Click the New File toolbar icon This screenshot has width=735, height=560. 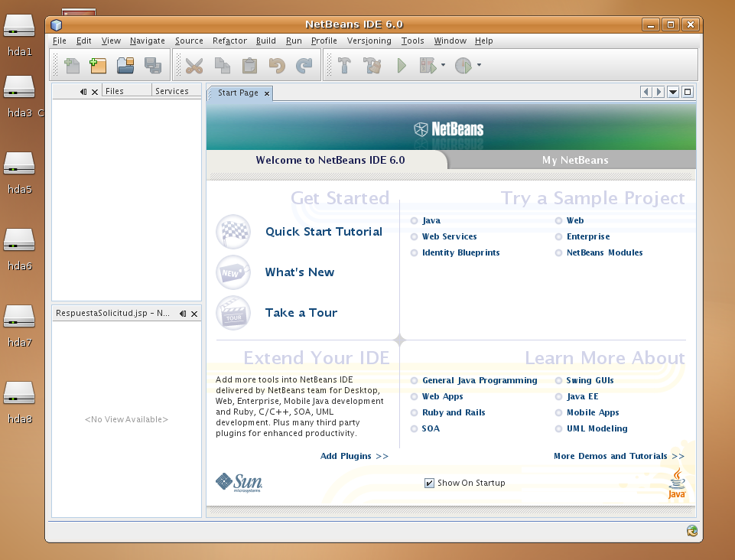point(72,65)
